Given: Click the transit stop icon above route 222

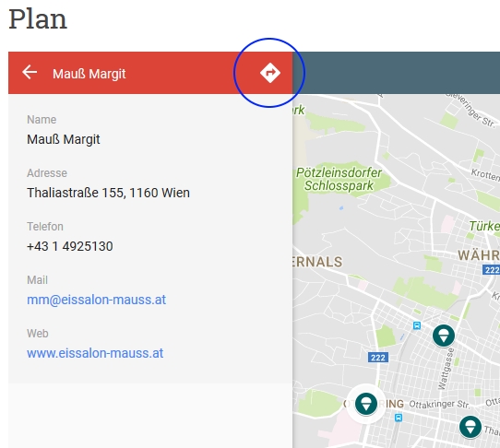Looking at the screenshot, I should pyautogui.click(x=417, y=325).
